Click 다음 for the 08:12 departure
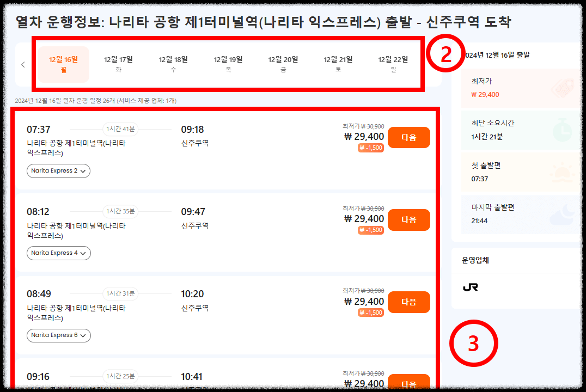Image resolution: width=586 pixels, height=392 pixels. [409, 220]
